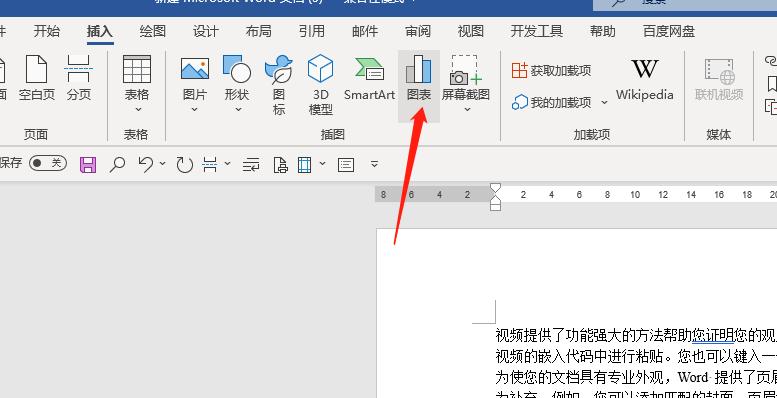Image resolution: width=777 pixels, height=398 pixels.
Task: Open 我的加载项 add-ins
Action: point(559,103)
